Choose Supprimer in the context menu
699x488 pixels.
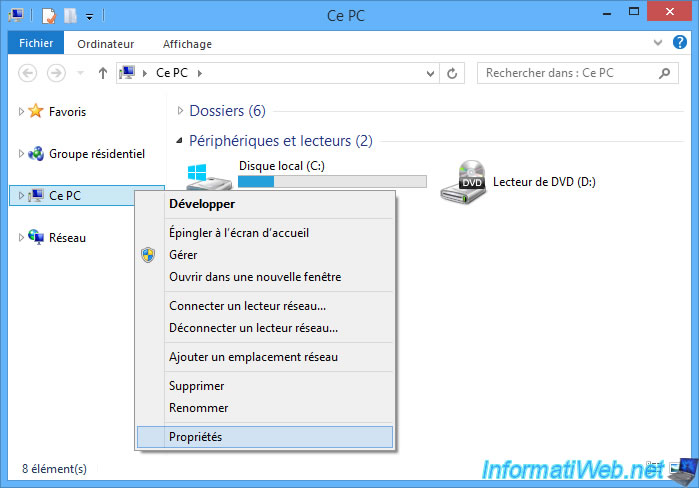tap(265, 386)
